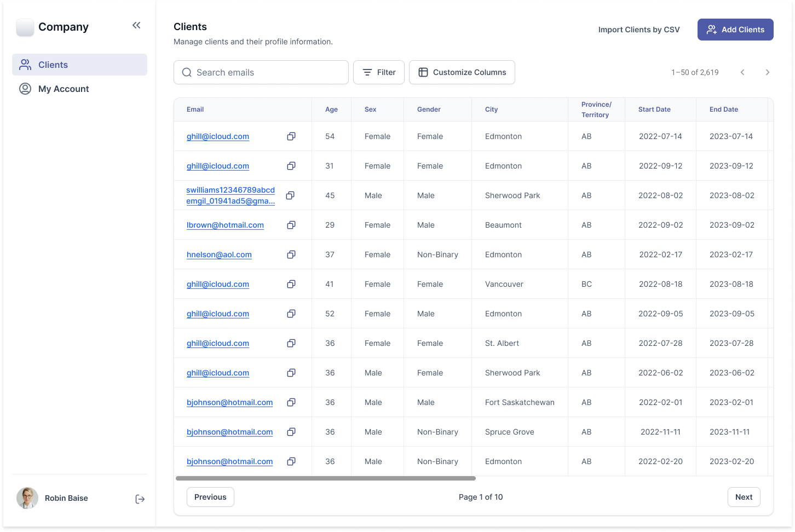Sort by the Age column header
Image resolution: width=795 pixels, height=532 pixels.
(x=331, y=109)
